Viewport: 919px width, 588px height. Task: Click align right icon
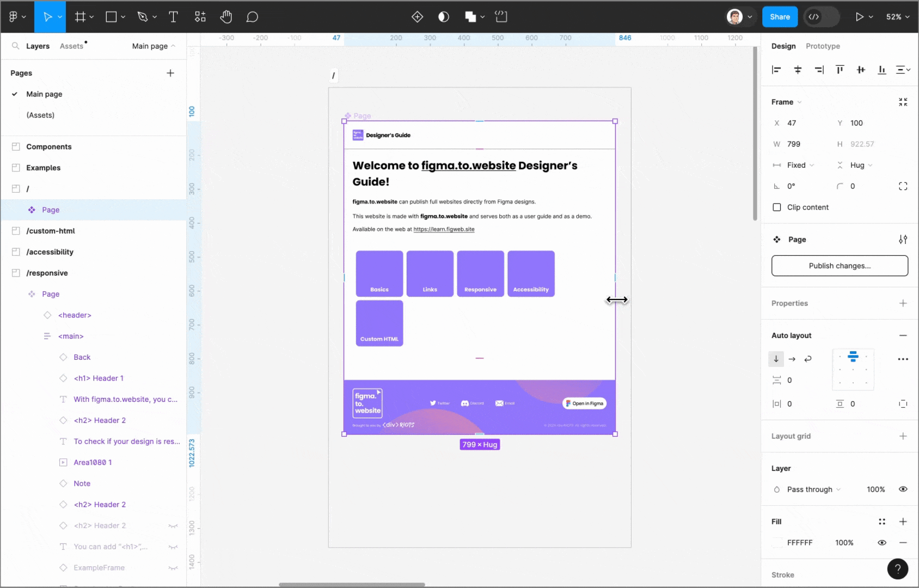819,69
